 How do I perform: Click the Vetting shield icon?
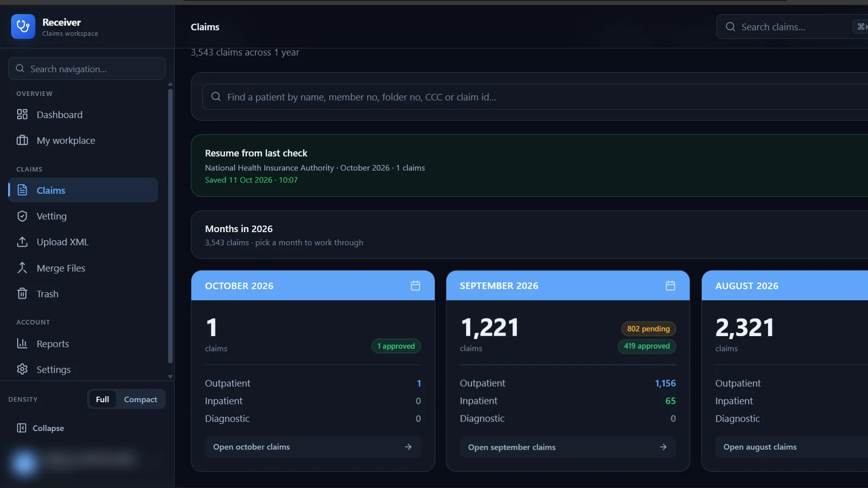click(x=22, y=216)
